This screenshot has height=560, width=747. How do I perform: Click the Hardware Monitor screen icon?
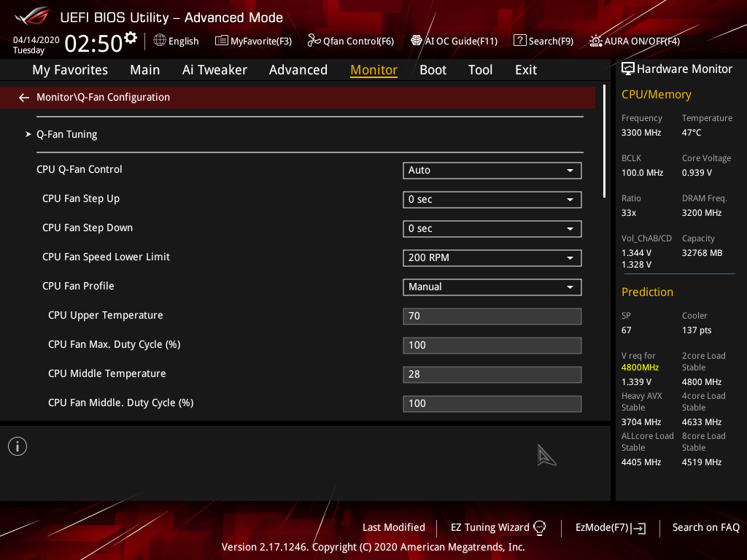click(628, 69)
